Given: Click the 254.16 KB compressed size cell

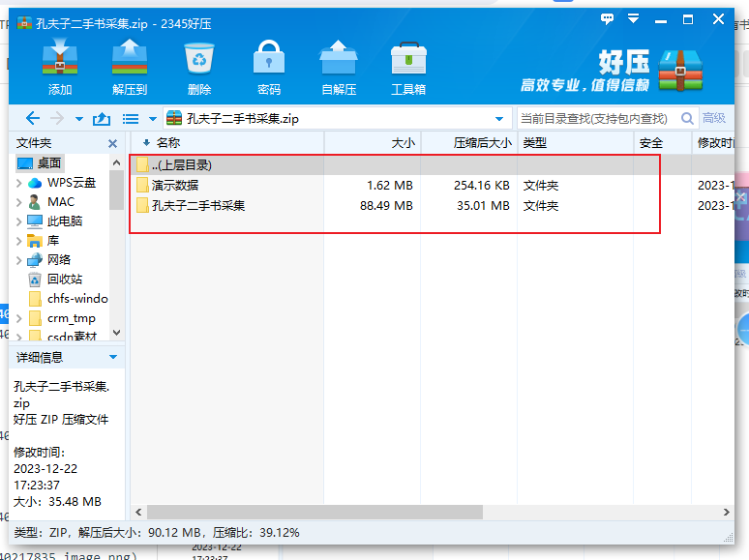Looking at the screenshot, I should 482,186.
